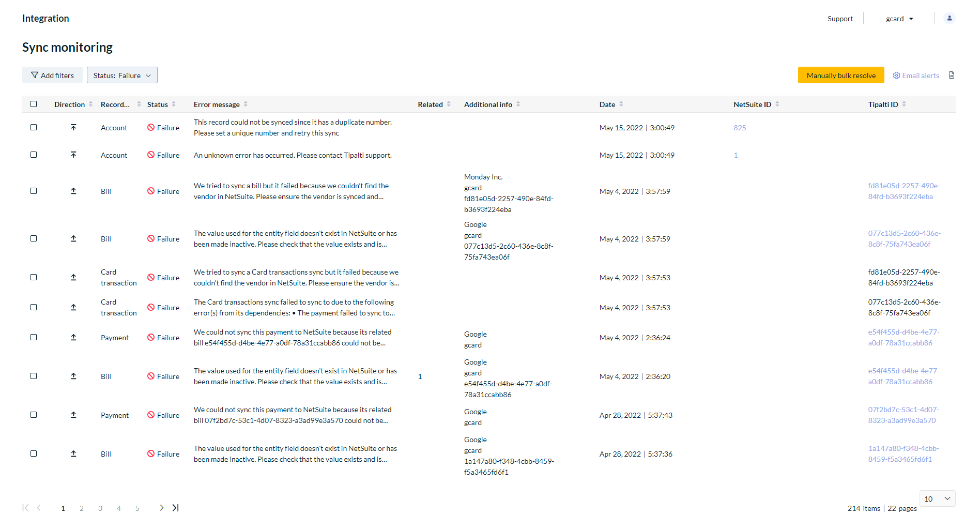Jump to last page arrow
This screenshot has width=980, height=529.
click(x=176, y=508)
